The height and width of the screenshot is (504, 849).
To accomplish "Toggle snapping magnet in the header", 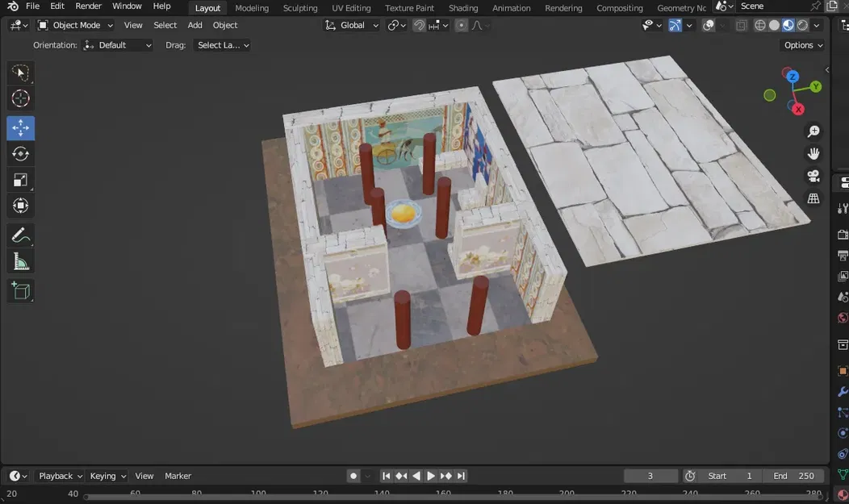I will (x=419, y=25).
